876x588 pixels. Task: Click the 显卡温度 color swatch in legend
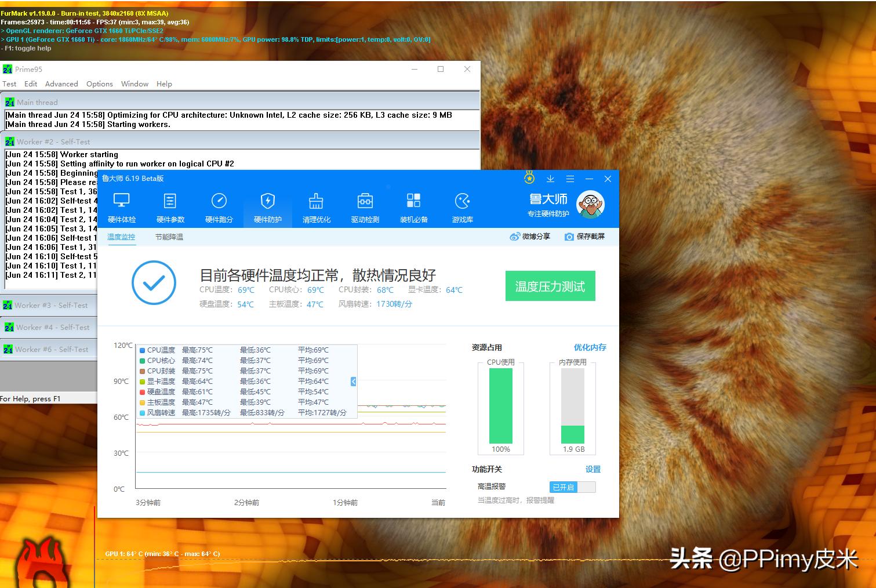(141, 381)
